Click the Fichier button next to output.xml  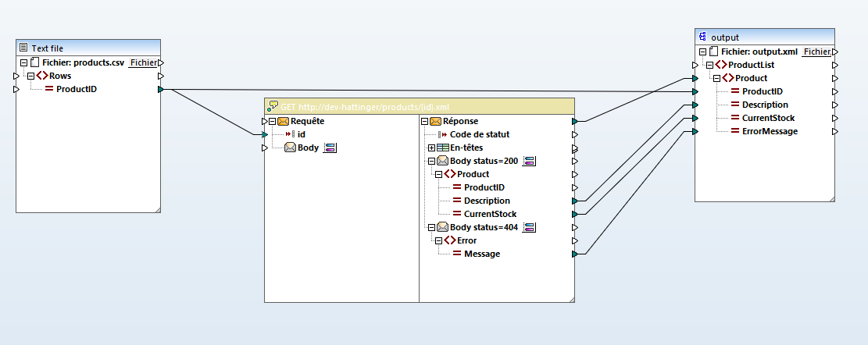pyautogui.click(x=817, y=52)
